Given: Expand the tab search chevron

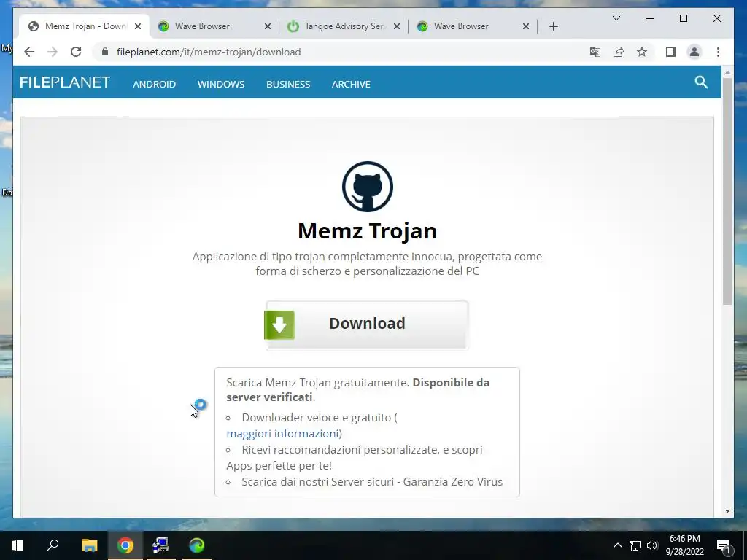Looking at the screenshot, I should point(616,18).
